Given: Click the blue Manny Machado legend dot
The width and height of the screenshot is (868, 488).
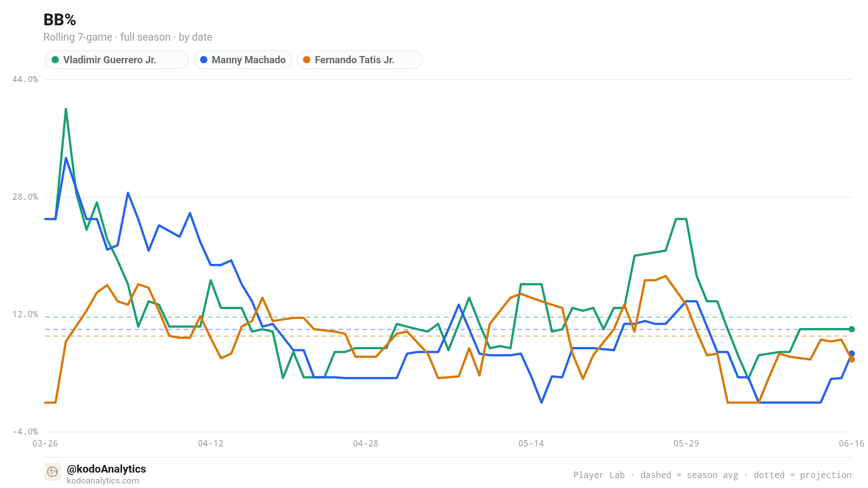Looking at the screenshot, I should [204, 60].
